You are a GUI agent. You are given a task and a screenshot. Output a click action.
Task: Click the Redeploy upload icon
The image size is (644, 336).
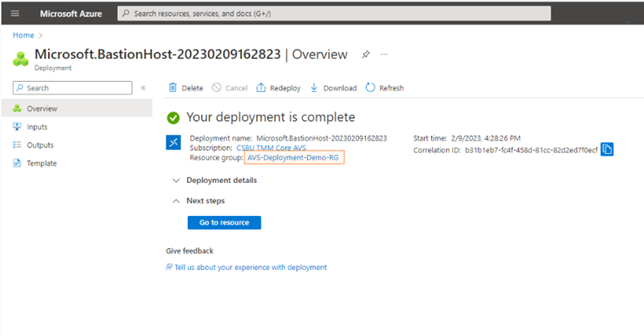point(261,87)
